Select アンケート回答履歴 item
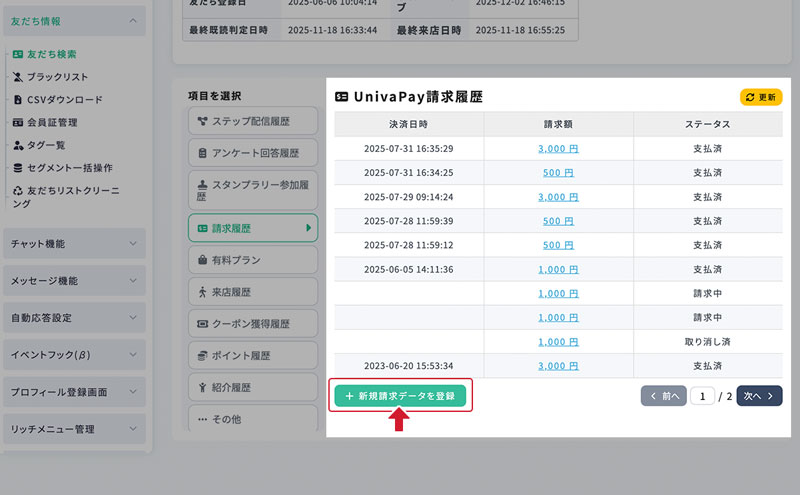800x495 pixels. 252,153
